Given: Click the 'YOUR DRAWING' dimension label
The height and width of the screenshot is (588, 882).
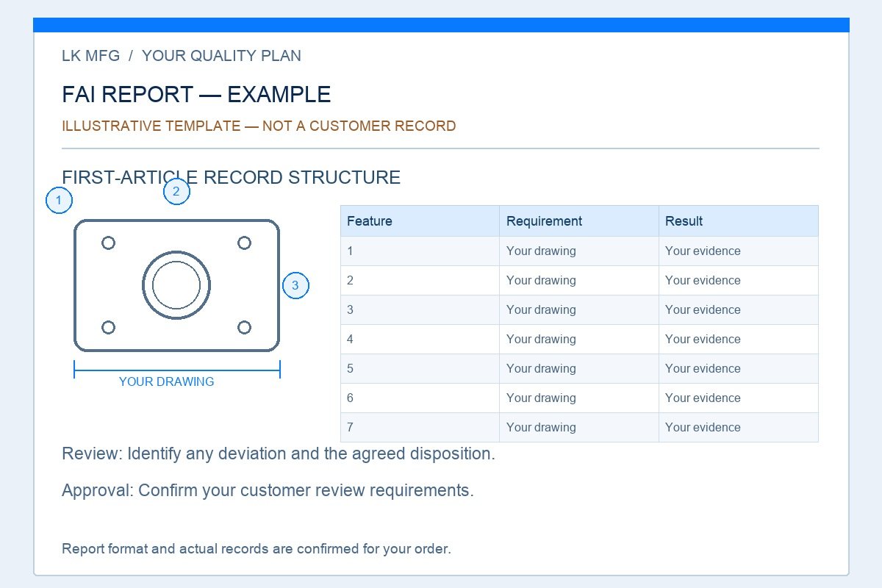Looking at the screenshot, I should (x=167, y=381).
